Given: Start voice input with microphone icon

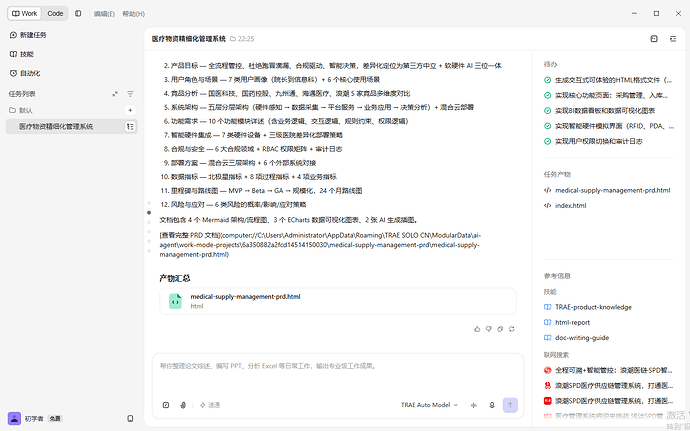Looking at the screenshot, I should pos(492,405).
